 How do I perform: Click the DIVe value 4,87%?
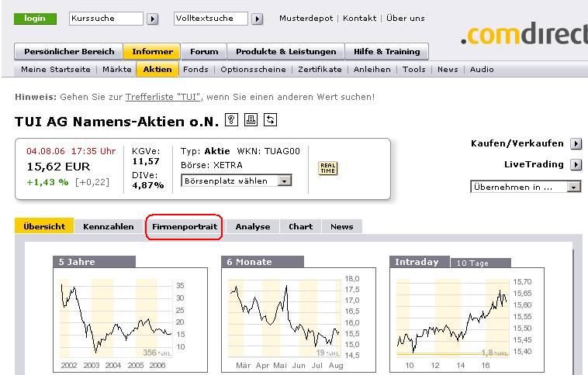tap(147, 185)
